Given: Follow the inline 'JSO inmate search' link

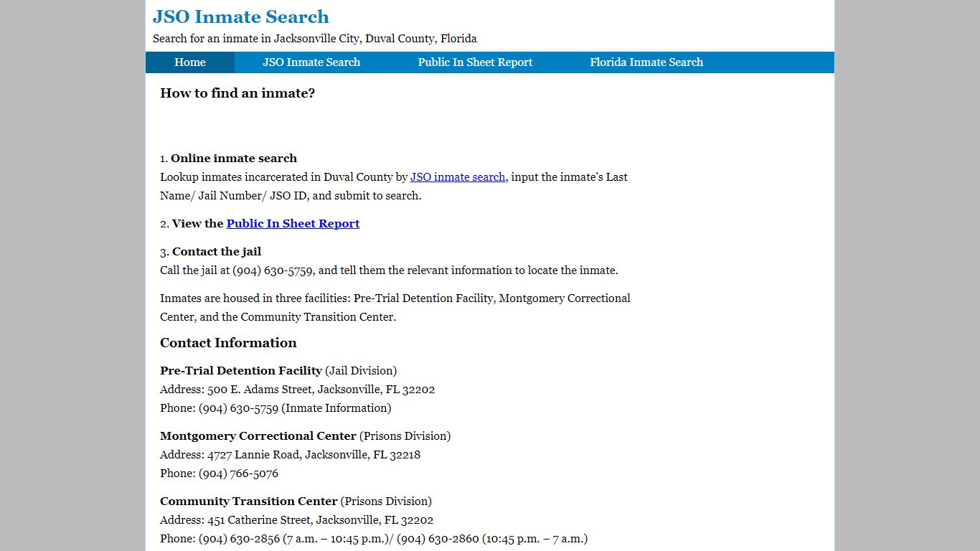Looking at the screenshot, I should [458, 176].
